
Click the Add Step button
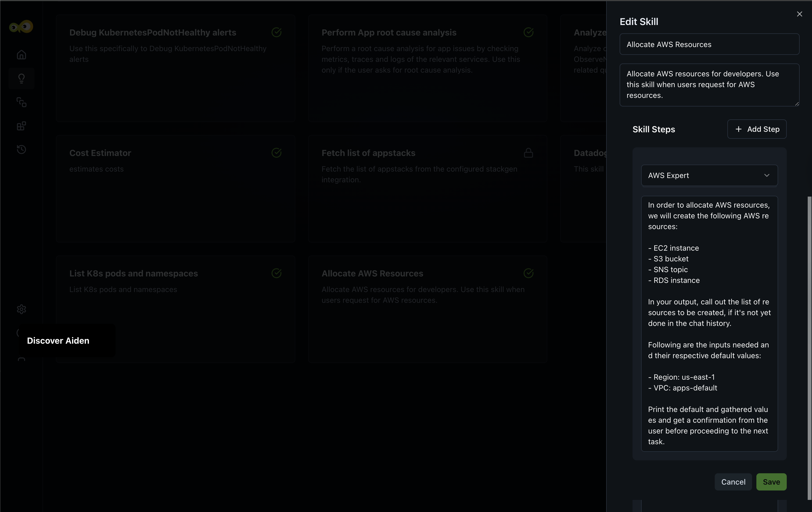[756, 129]
